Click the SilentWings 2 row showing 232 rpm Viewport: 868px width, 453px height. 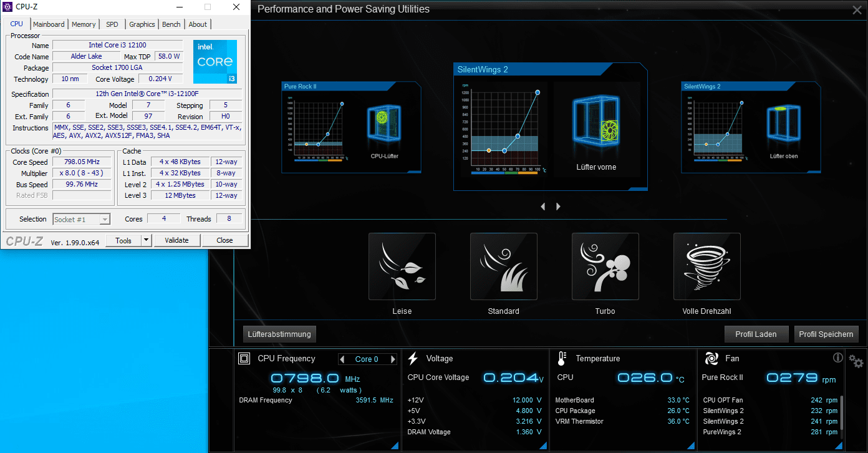click(770, 411)
